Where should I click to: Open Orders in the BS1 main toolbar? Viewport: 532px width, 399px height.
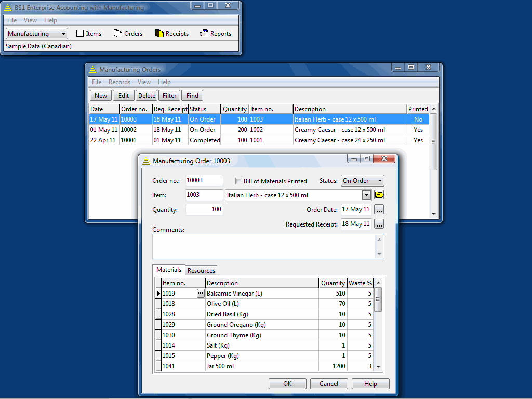pos(128,34)
